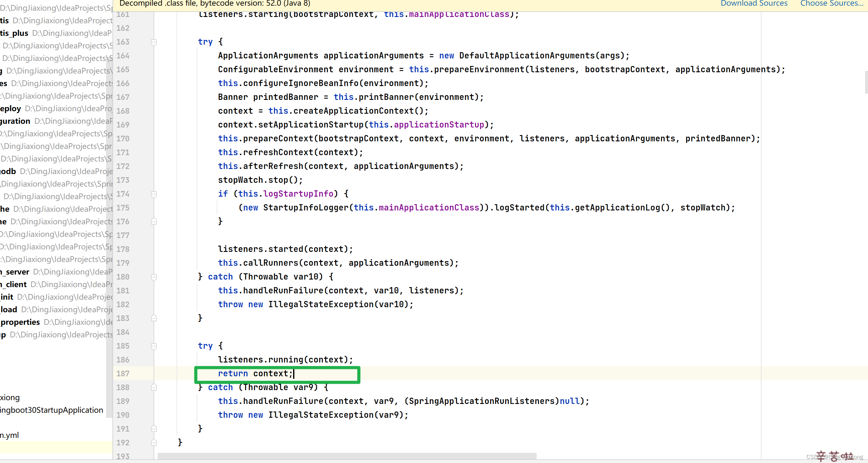Click 'afterRefresh' method call on line 172
Viewport: 868px width, 463px height.
point(273,166)
